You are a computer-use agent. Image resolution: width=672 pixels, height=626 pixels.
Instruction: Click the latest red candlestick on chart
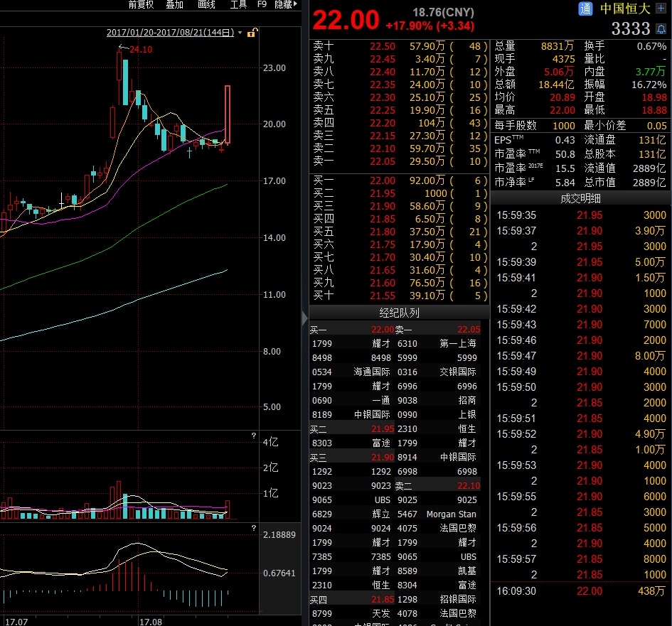coord(228,114)
